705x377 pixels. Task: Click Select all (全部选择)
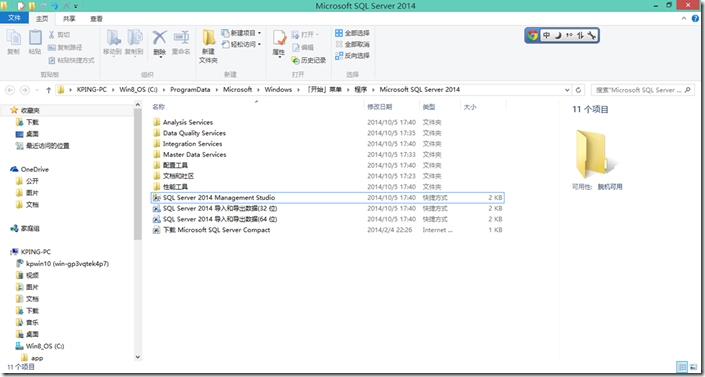click(x=352, y=33)
